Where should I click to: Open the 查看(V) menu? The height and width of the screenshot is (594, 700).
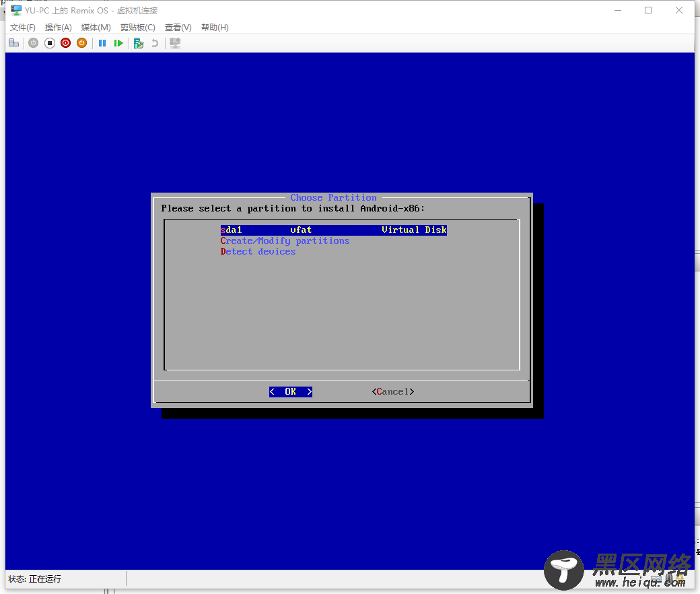178,27
